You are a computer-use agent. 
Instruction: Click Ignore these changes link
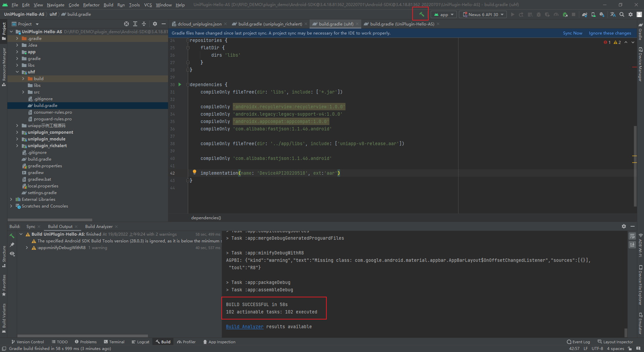pyautogui.click(x=610, y=33)
